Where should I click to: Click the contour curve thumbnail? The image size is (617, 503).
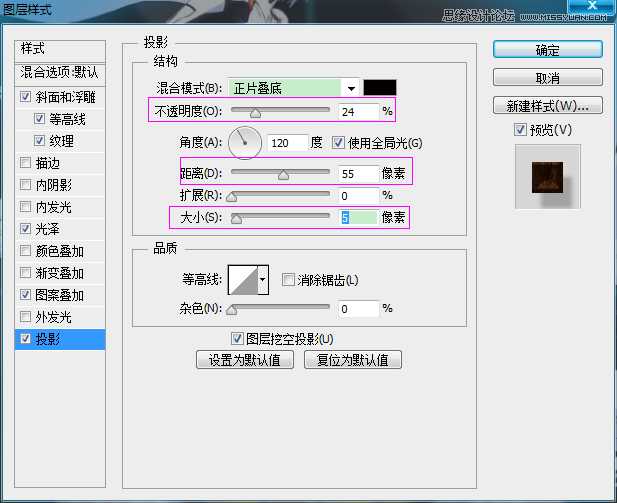click(243, 280)
